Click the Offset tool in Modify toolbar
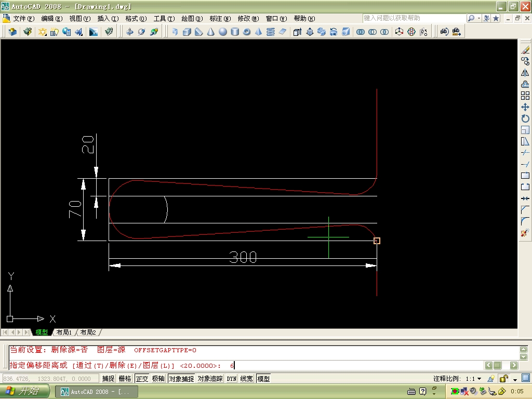 (x=525, y=84)
